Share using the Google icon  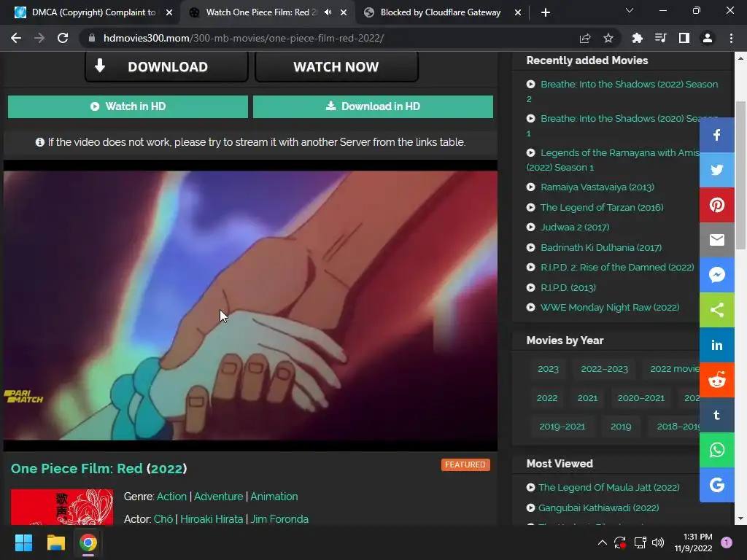(716, 485)
